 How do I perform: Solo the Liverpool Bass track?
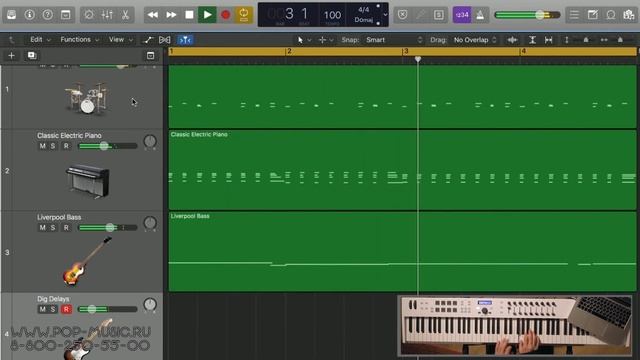tap(53, 227)
